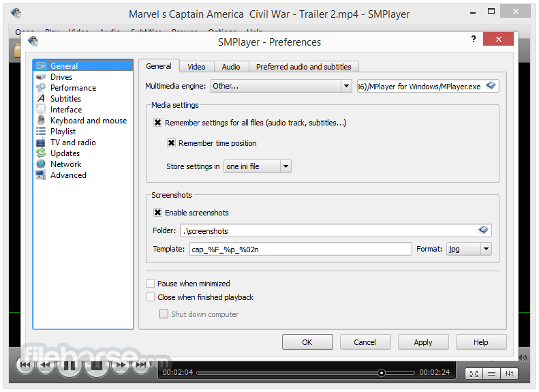This screenshot has width=539, height=392.
Task: Click the pause button in the player
Action: click(x=70, y=365)
